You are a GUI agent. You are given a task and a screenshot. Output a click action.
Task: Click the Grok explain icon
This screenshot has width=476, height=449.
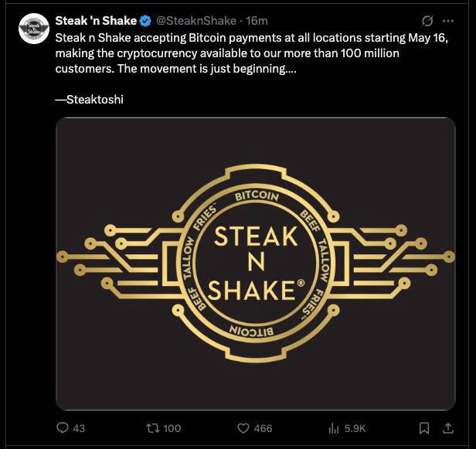pyautogui.click(x=427, y=21)
